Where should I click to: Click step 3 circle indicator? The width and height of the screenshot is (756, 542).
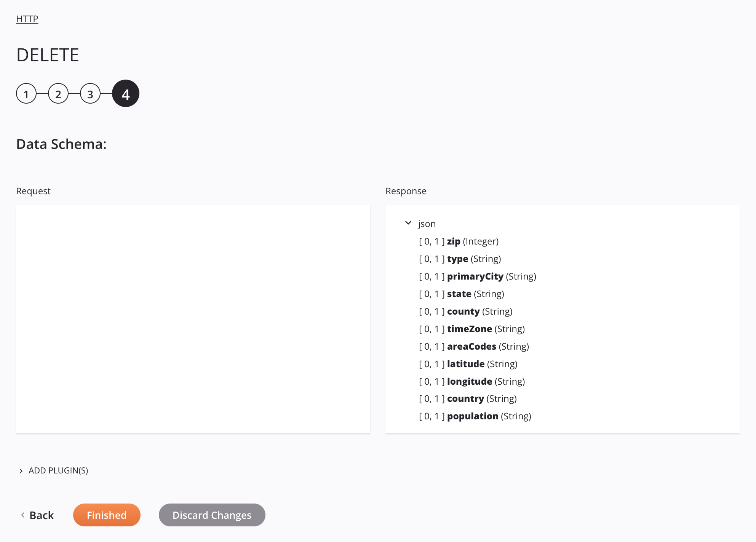[x=90, y=93]
